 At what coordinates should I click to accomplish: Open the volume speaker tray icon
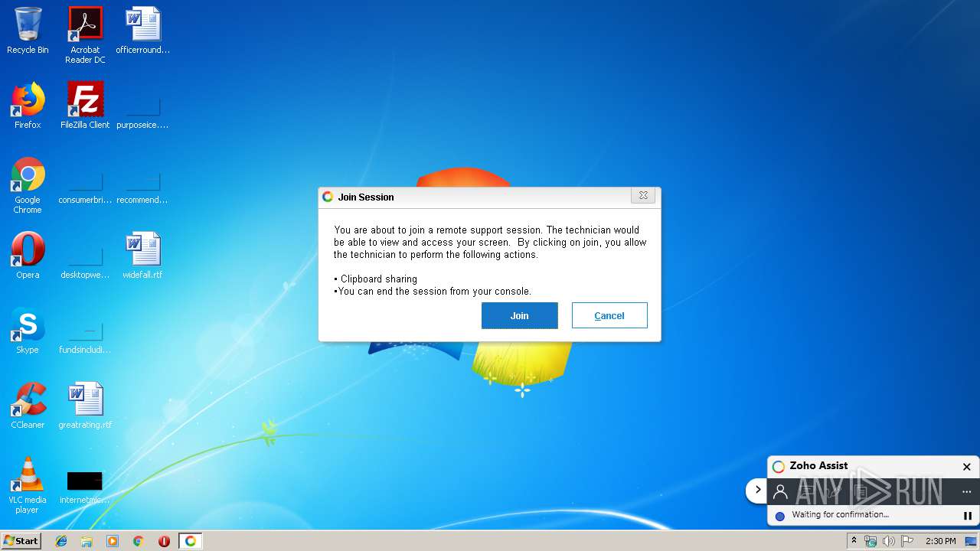[x=888, y=541]
